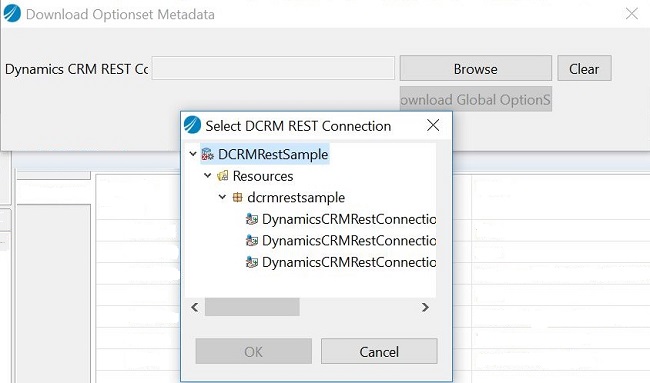The width and height of the screenshot is (650, 383).
Task: Click the Dynamics CRM REST Connection text field
Action: [273, 68]
